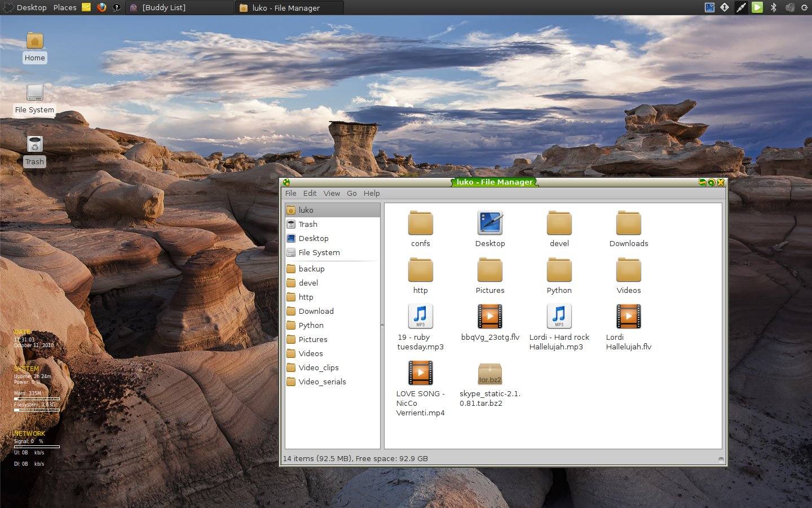Open the Trash icon on the desktop
The height and width of the screenshot is (508, 812).
click(x=34, y=144)
